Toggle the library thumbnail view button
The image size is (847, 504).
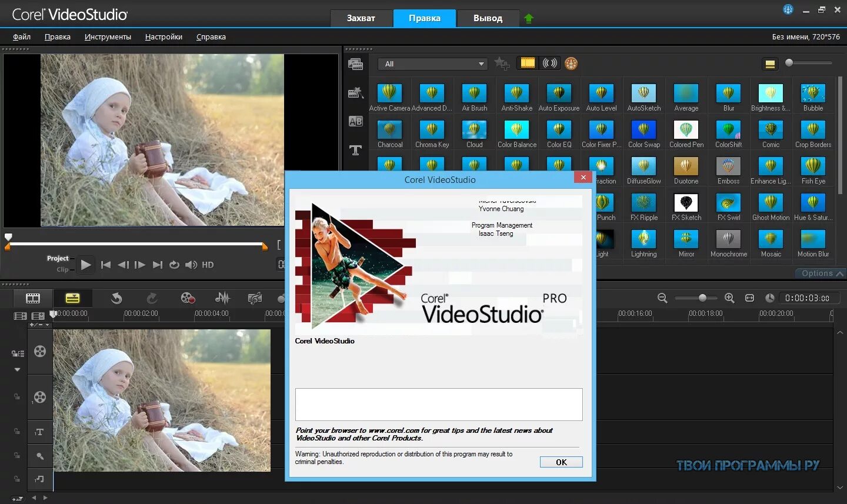(x=770, y=64)
